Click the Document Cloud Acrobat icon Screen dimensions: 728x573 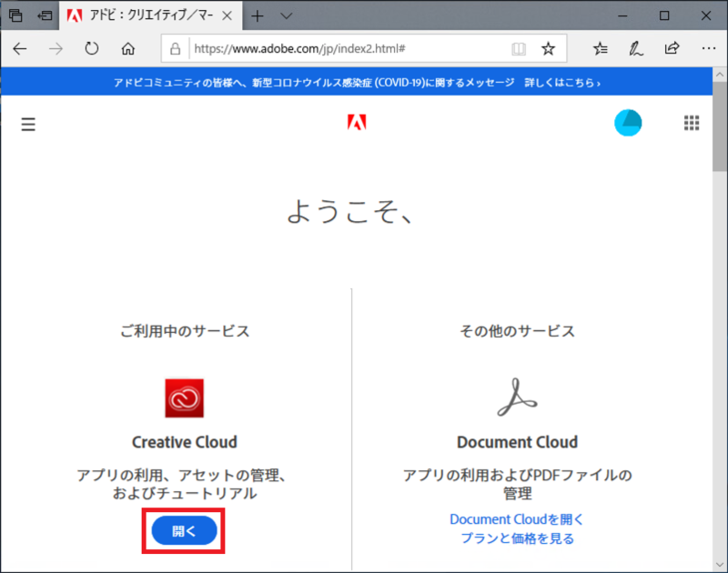tap(517, 398)
